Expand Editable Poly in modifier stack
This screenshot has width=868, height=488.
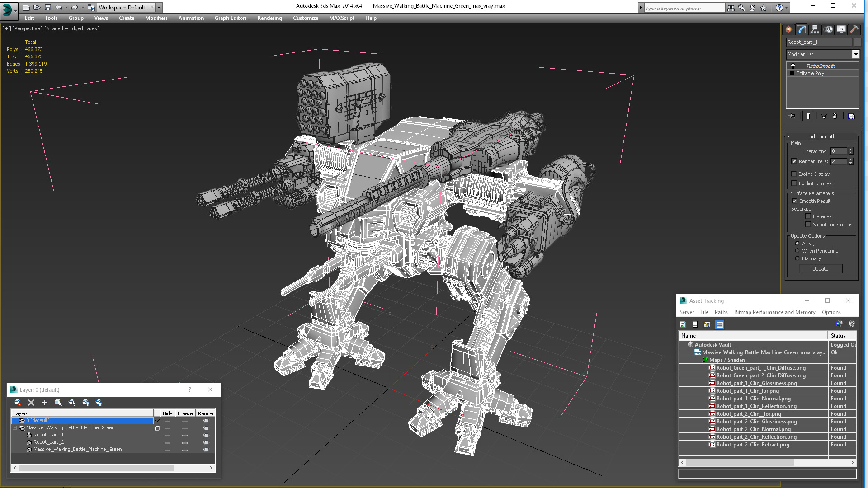(792, 73)
